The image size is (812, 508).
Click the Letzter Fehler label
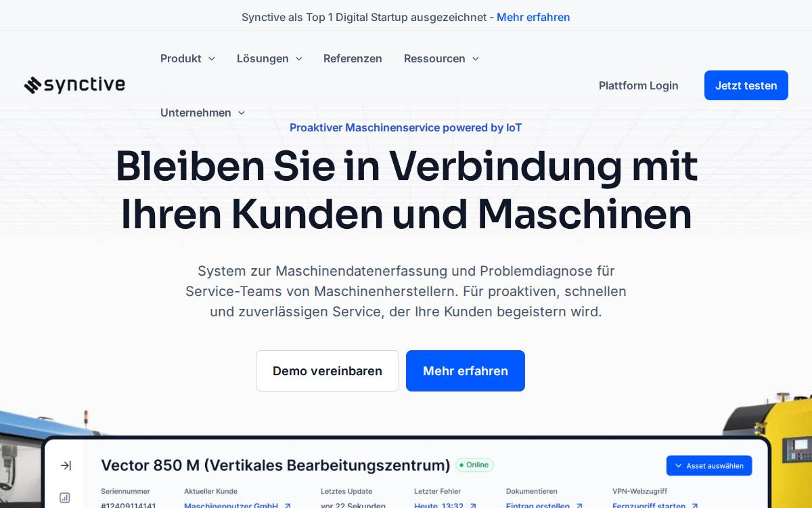(437, 491)
